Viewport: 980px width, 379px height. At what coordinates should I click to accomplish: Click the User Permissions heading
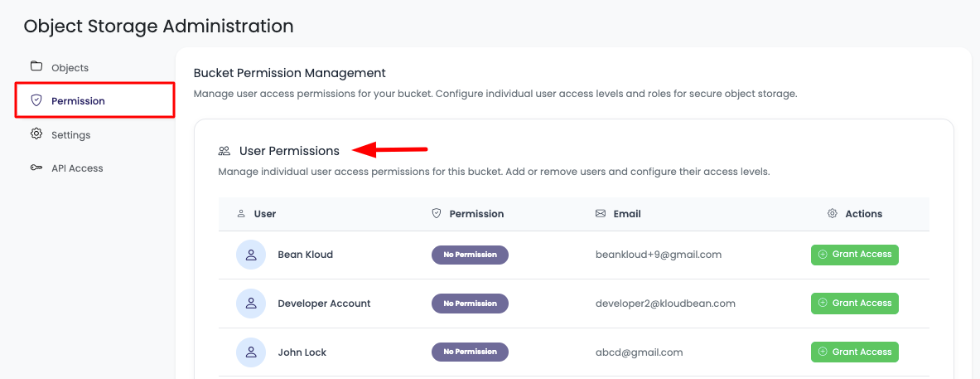[289, 151]
